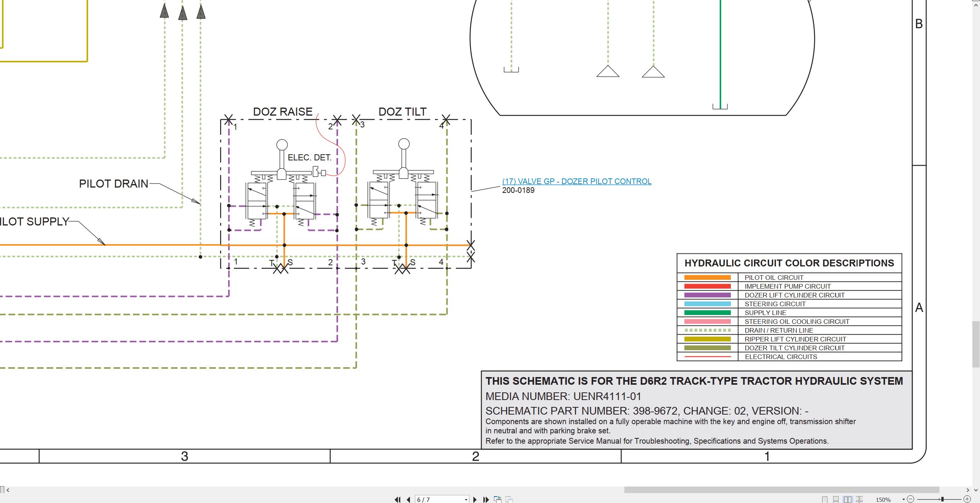Click the purple Dozer Lift Cylinder swatch
This screenshot has width=980, height=503.
click(x=707, y=295)
